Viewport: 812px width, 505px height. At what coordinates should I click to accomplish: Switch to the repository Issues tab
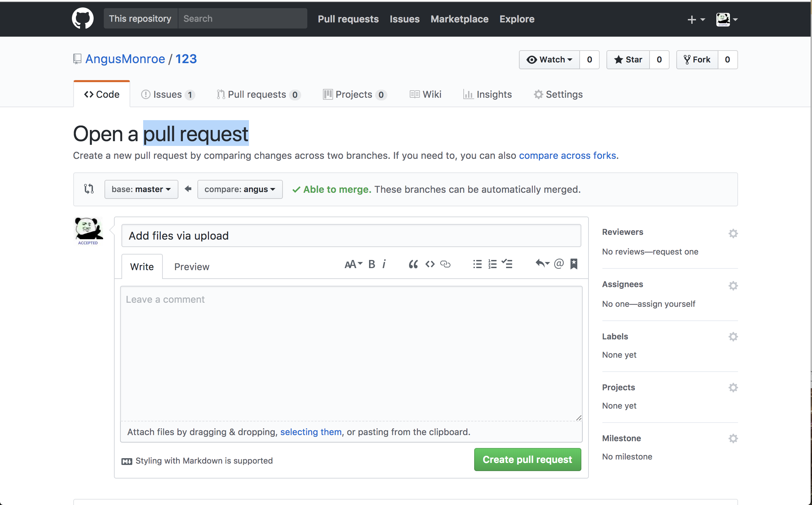[168, 94]
